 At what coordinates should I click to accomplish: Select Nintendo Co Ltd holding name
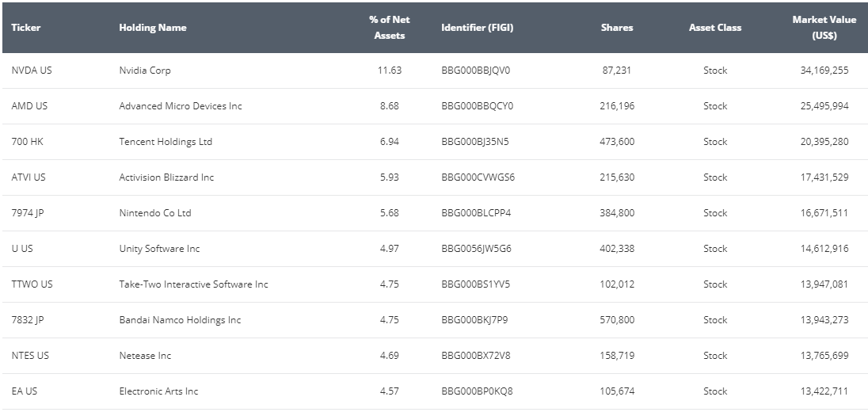click(x=155, y=212)
